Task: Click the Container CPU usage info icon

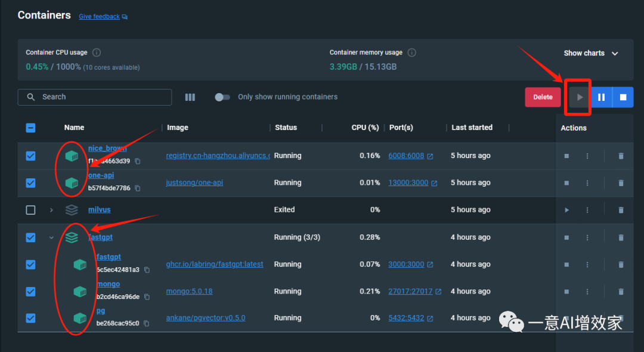Action: click(97, 53)
